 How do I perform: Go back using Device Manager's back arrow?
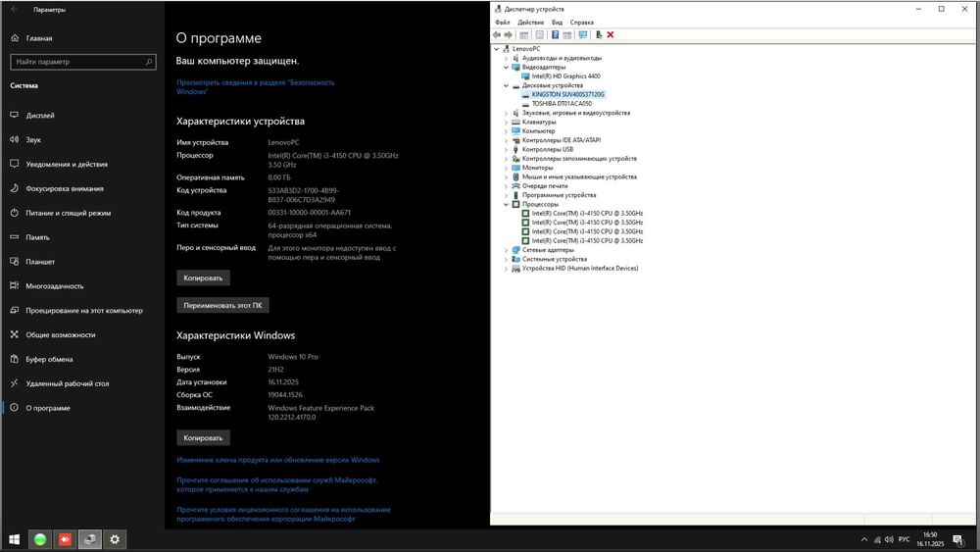[x=497, y=35]
